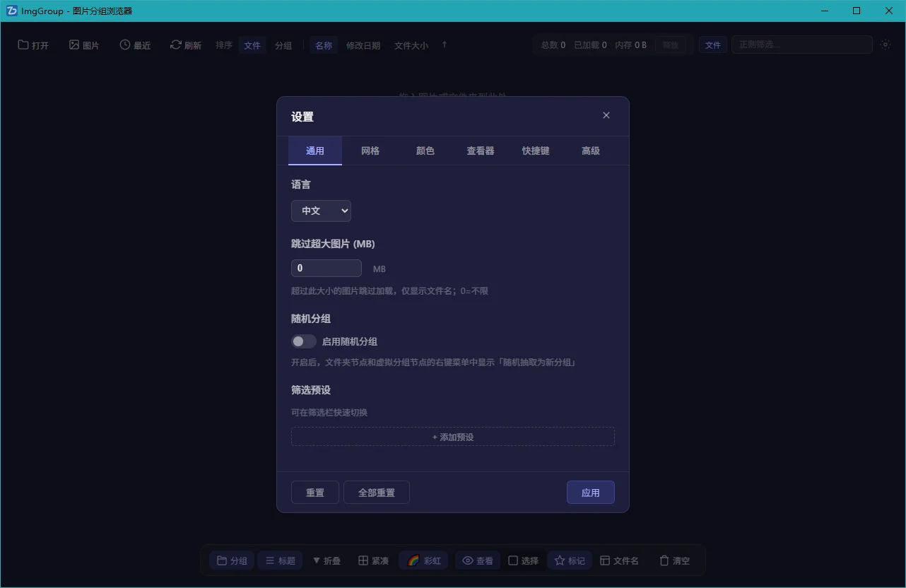Click the 彩虹 rainbow icon
This screenshot has height=588, width=906.
413,560
